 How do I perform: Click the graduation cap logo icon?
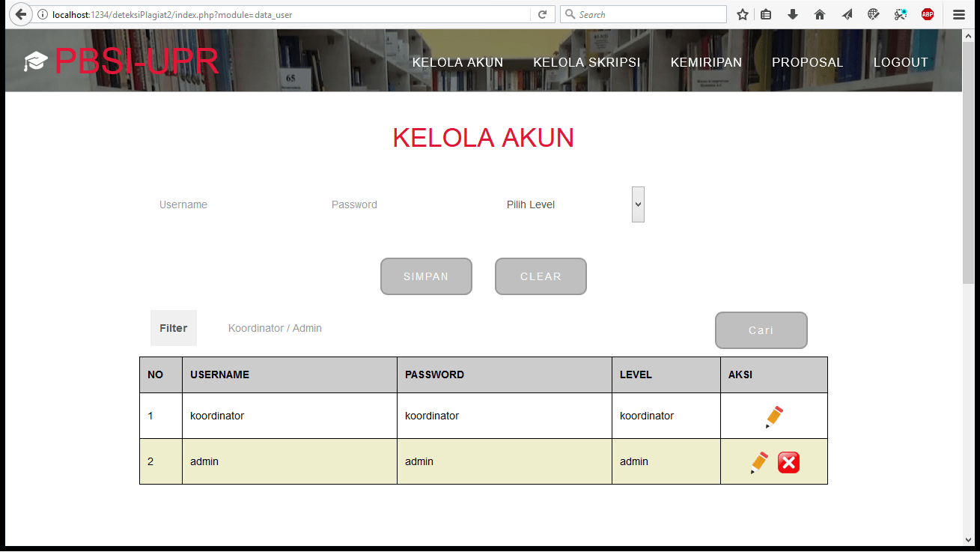(35, 61)
